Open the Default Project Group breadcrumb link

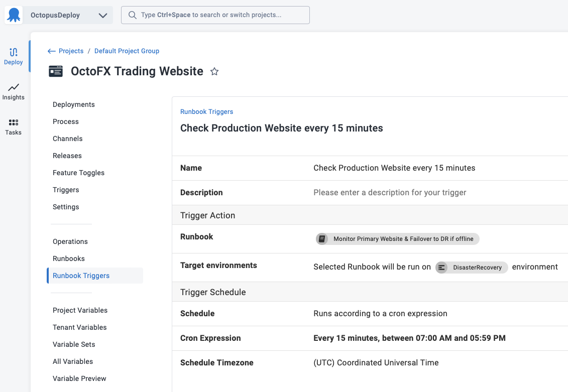click(x=127, y=51)
